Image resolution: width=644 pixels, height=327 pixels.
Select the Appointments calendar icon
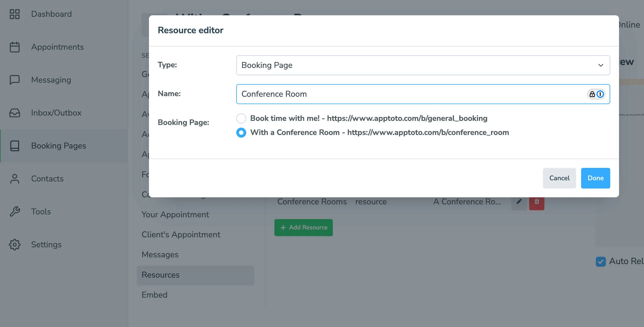coord(15,47)
